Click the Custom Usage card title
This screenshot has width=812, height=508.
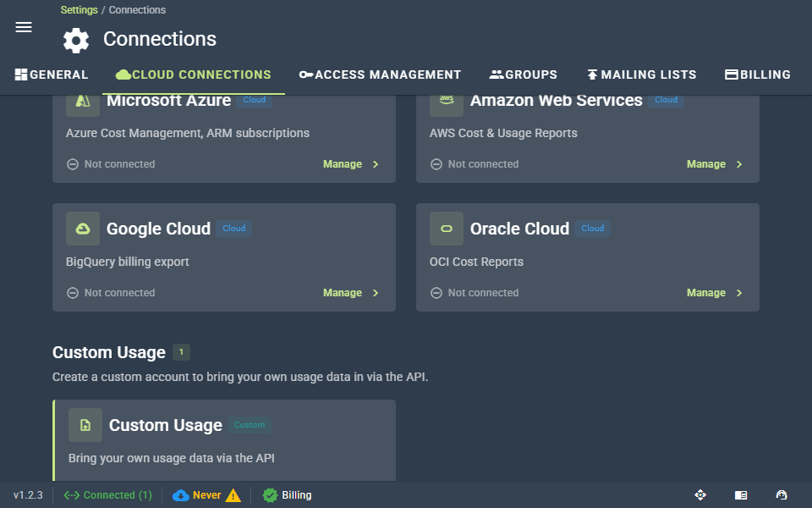tap(166, 425)
